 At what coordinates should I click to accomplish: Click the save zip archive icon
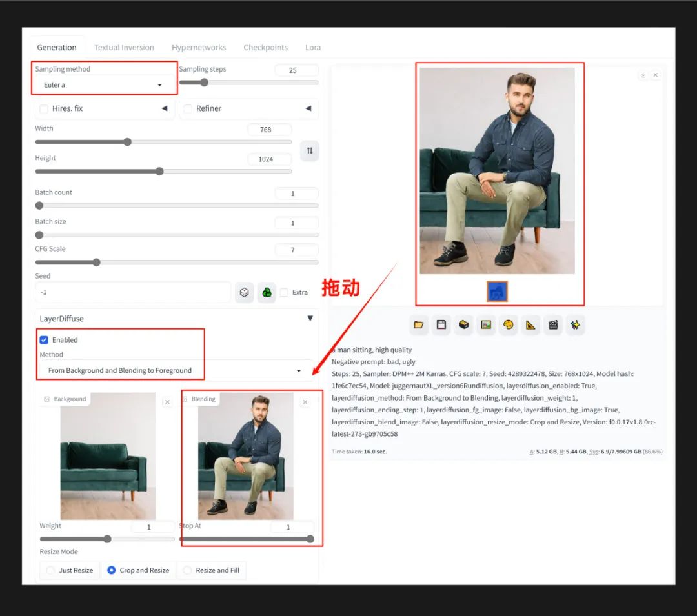coord(463,324)
